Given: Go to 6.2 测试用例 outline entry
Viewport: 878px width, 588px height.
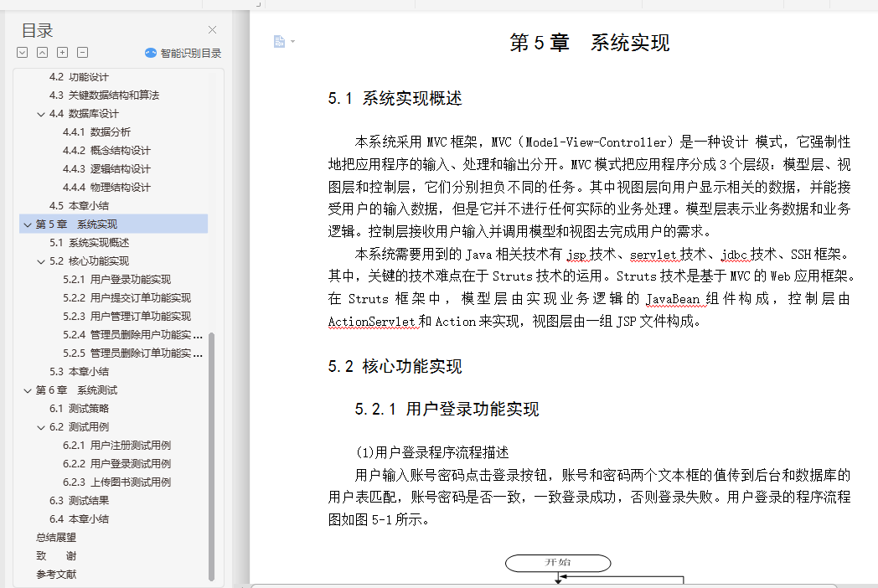Looking at the screenshot, I should coord(79,427).
